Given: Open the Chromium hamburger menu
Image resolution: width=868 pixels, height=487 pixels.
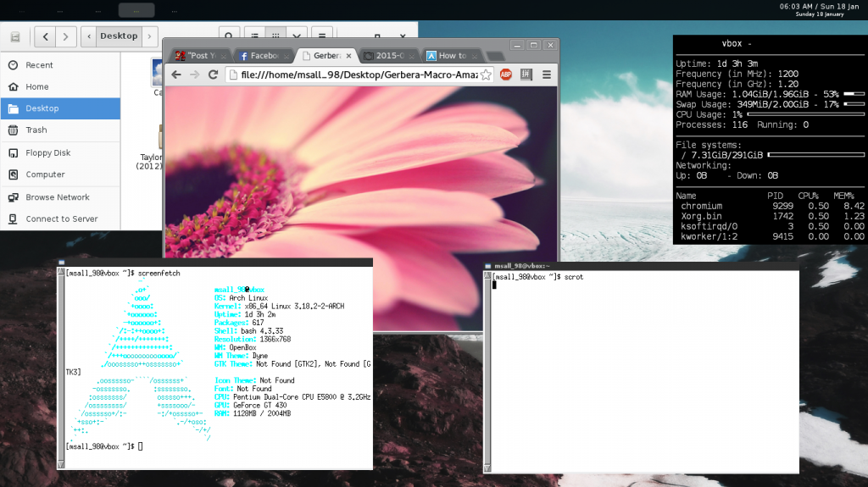Looking at the screenshot, I should click(547, 75).
